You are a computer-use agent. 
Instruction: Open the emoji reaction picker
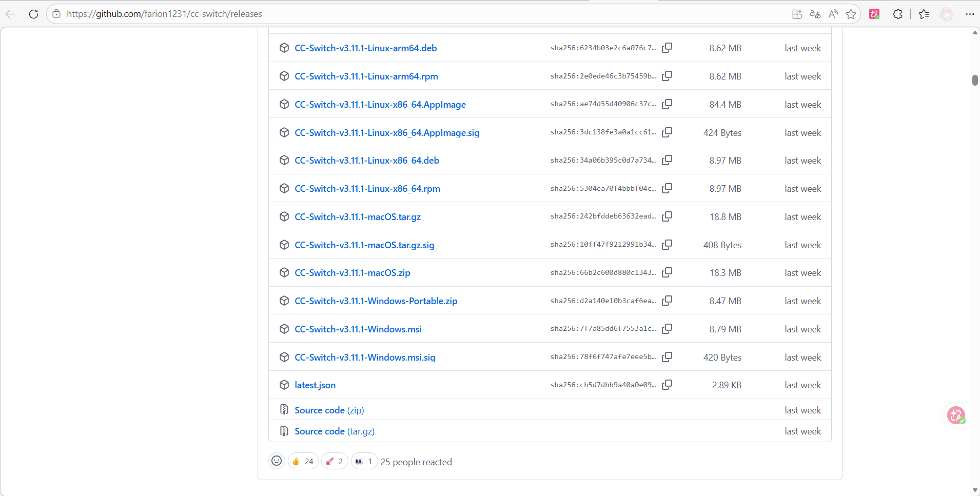[277, 461]
